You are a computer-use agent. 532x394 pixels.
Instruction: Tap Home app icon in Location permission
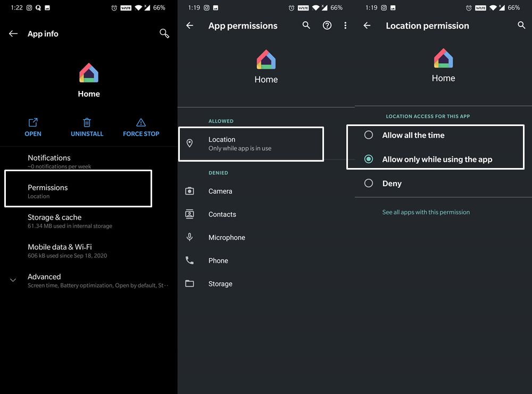click(443, 58)
